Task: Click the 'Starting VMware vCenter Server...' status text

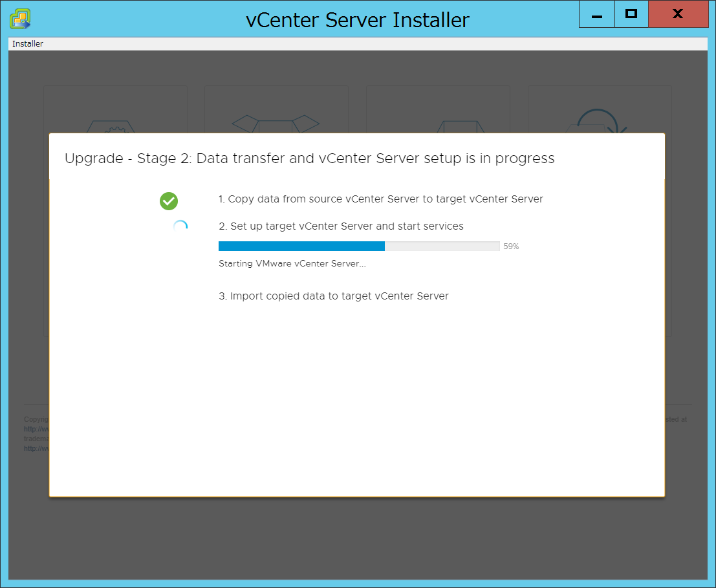Action: (292, 263)
